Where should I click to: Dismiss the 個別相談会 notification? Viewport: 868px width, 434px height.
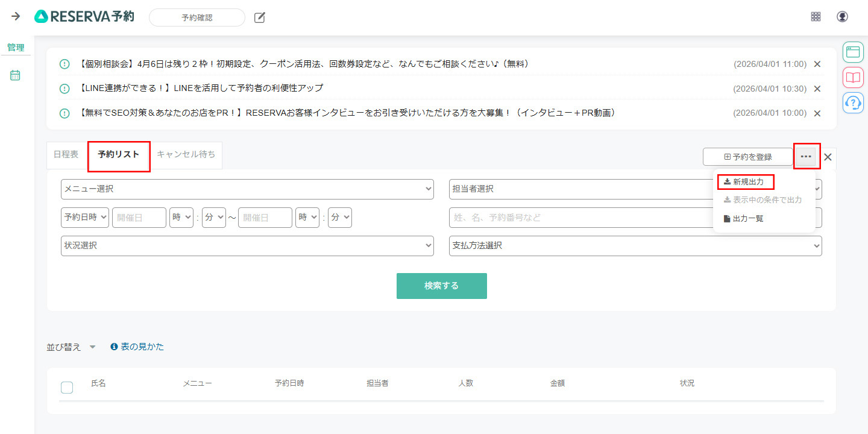click(817, 64)
